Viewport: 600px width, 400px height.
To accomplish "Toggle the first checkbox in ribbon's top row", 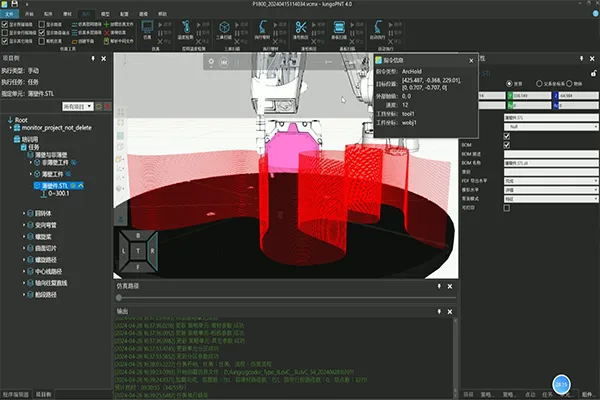I will tap(5, 24).
